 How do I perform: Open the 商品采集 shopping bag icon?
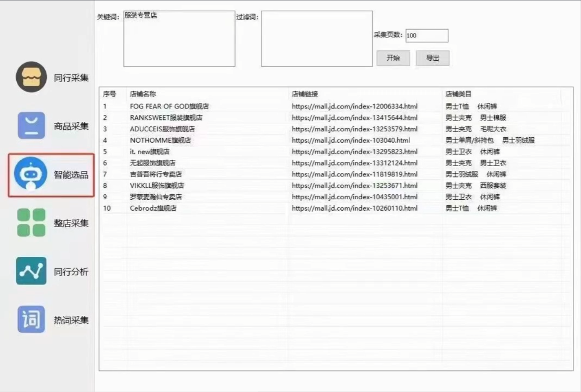click(x=31, y=126)
